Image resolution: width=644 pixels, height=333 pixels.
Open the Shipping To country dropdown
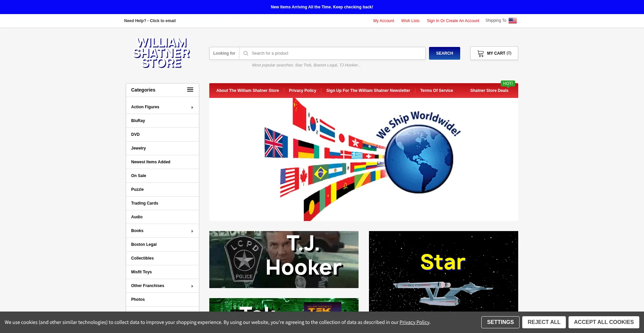[x=501, y=21]
